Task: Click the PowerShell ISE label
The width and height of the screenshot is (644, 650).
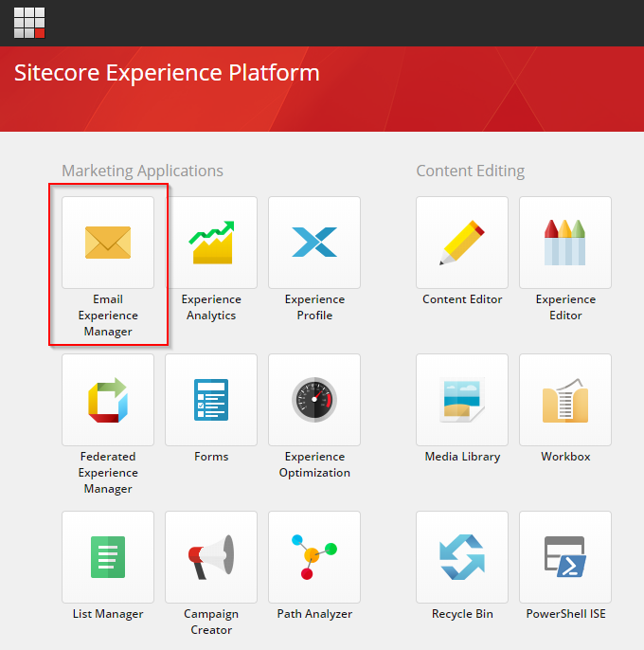Action: pos(565,614)
